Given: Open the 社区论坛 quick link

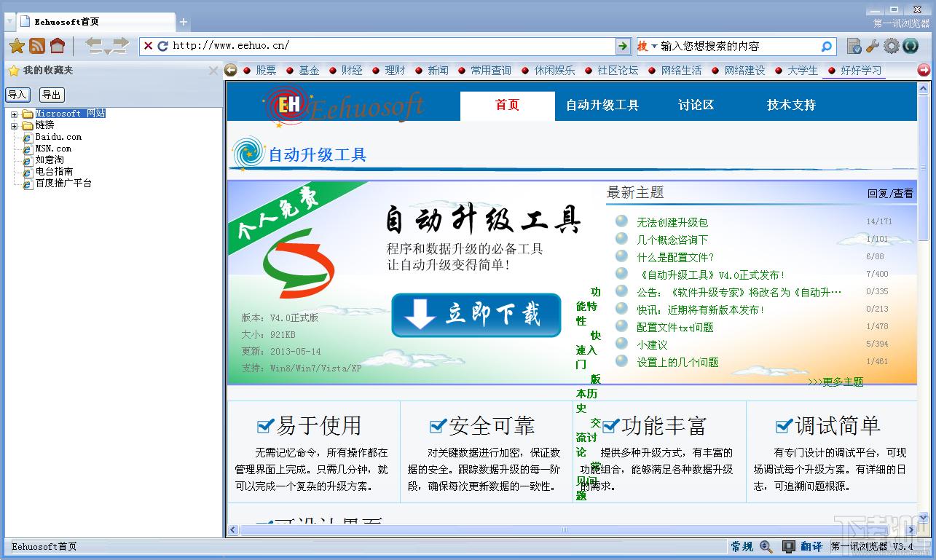Looking at the screenshot, I should click(618, 71).
